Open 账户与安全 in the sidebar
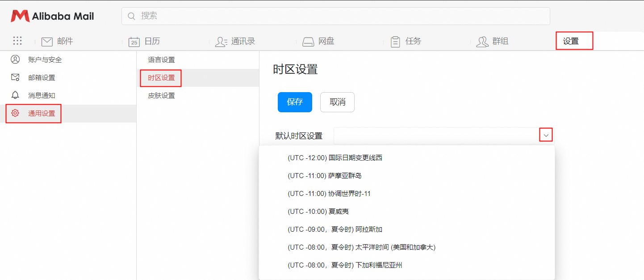 (45, 59)
